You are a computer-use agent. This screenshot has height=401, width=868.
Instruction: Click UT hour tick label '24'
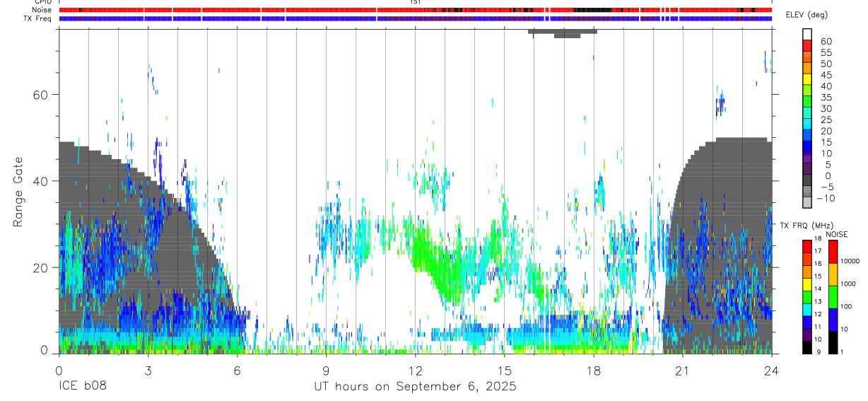771,370
